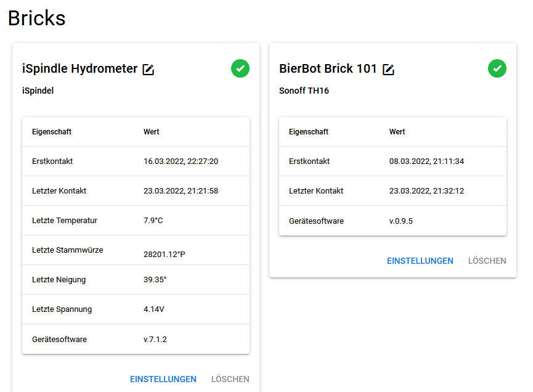Select the v.7.1.2 Gerätesoftware value
This screenshot has height=392, width=533.
click(155, 340)
